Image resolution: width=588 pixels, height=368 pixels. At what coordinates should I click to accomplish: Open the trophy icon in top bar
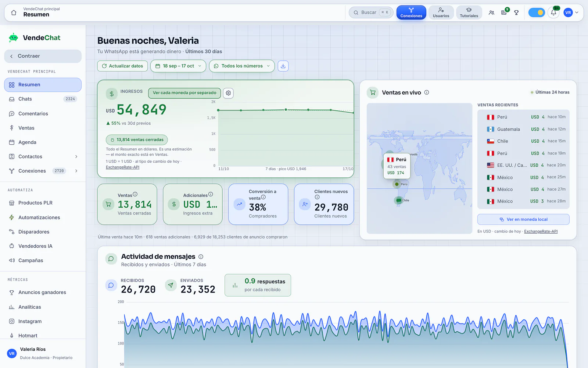[516, 13]
